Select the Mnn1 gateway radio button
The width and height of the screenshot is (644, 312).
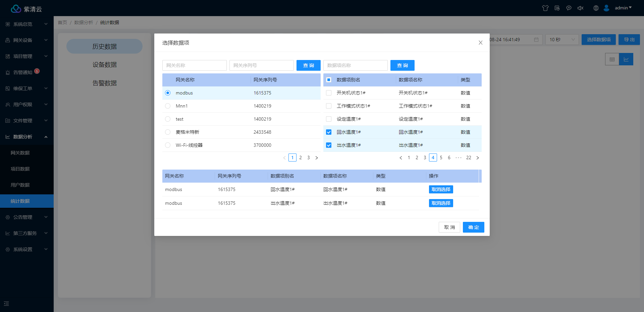click(x=168, y=106)
